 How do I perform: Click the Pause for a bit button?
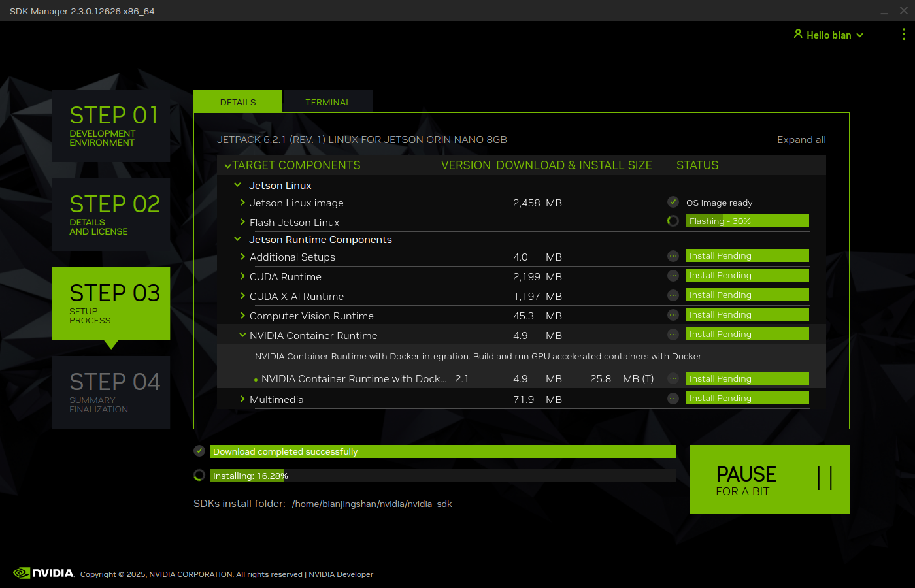point(769,479)
